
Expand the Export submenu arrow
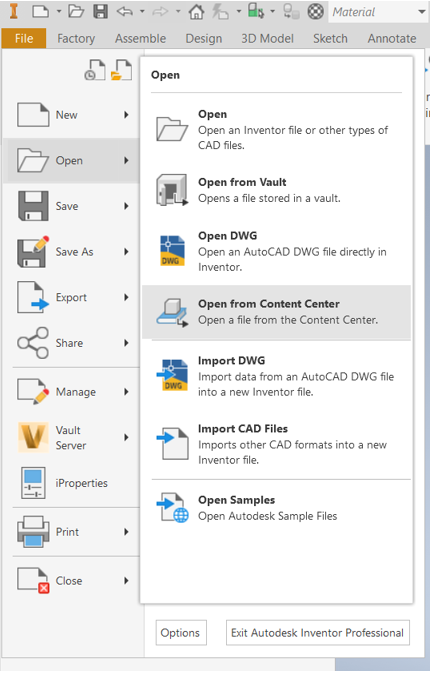click(x=126, y=297)
